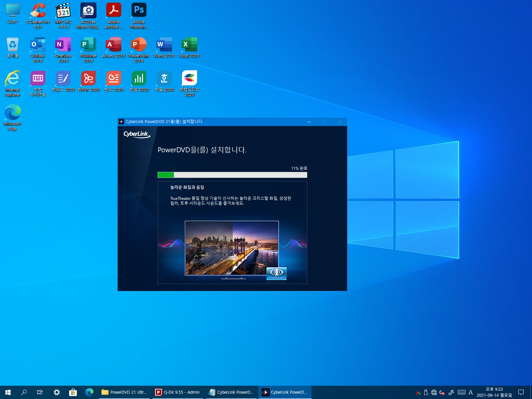This screenshot has width=532, height=399.
Task: Open Microsoft Store on taskbar
Action: click(73, 392)
